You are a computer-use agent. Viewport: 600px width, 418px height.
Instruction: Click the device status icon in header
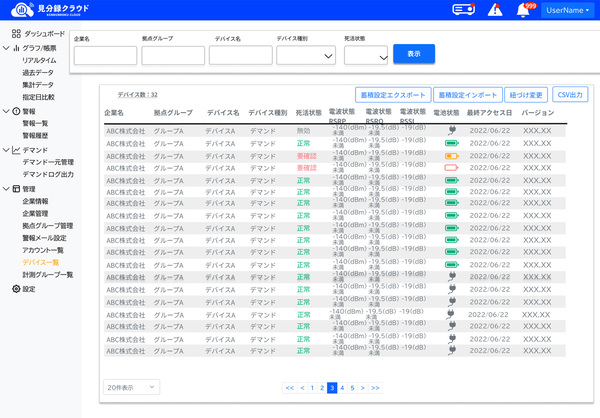(463, 10)
